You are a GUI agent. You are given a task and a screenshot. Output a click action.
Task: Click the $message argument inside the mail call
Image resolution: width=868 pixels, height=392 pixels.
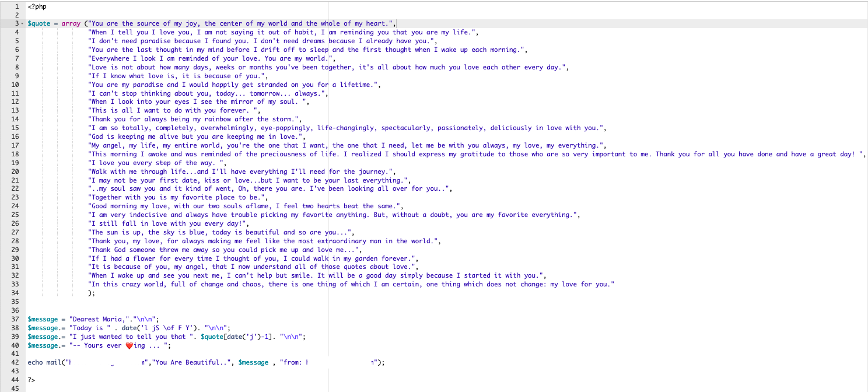click(253, 362)
